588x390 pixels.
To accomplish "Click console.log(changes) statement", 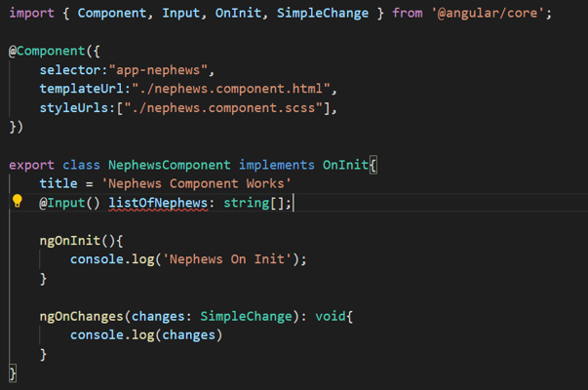I will coord(146,334).
